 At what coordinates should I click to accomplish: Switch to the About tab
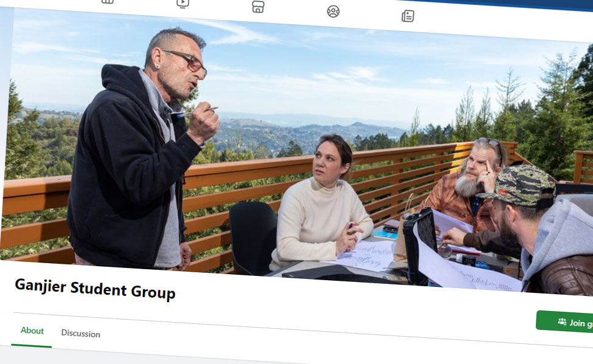pos(32,331)
